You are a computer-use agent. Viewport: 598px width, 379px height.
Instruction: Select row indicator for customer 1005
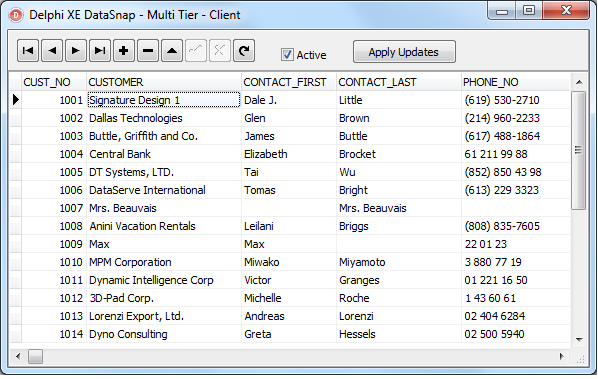click(16, 172)
